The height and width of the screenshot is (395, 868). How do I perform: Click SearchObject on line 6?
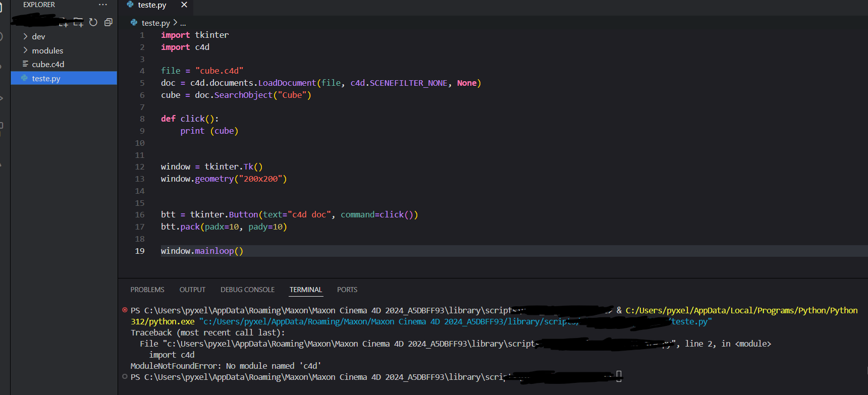coord(243,95)
